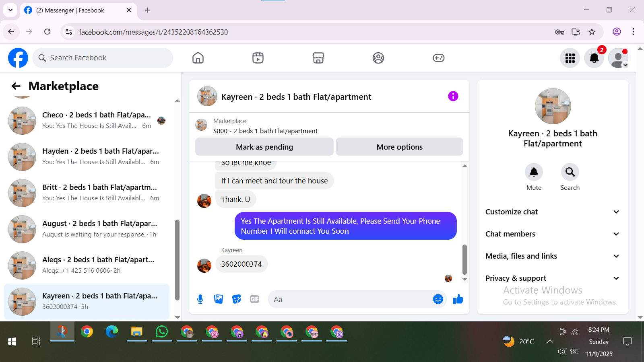The height and width of the screenshot is (362, 644).
Task: Open the weather widget showing 20°C
Action: pos(519,341)
